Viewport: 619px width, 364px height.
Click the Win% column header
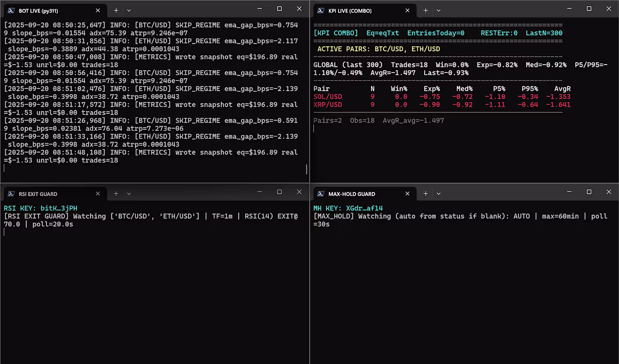coord(399,89)
